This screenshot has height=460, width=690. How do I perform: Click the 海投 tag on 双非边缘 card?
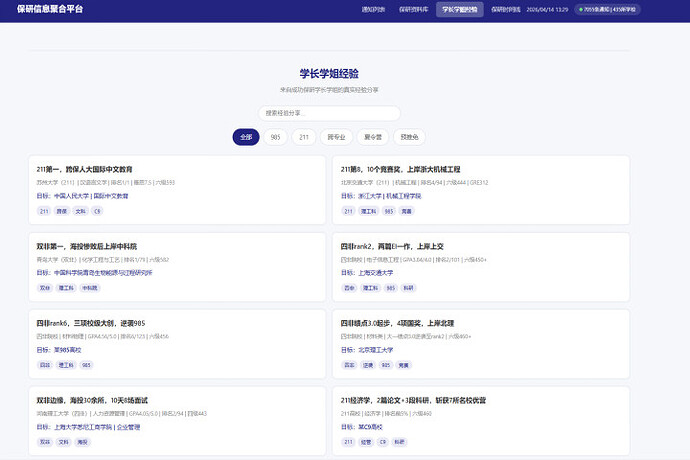pos(84,441)
